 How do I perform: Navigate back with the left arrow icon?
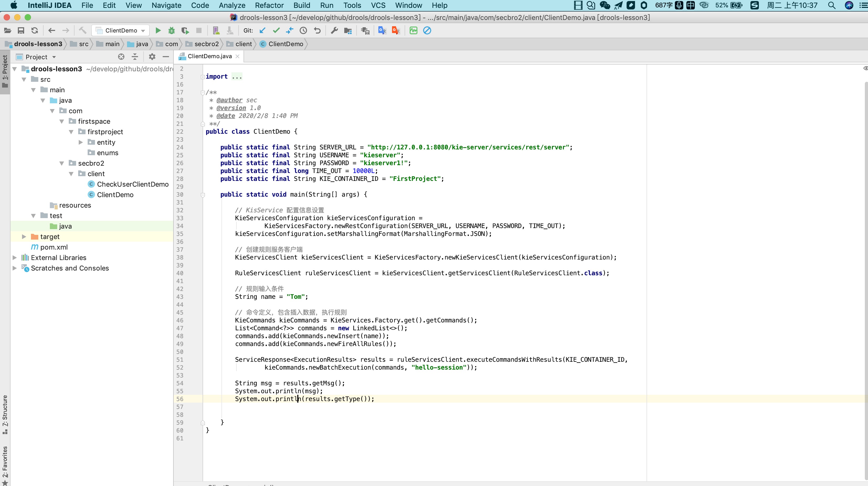(x=51, y=31)
